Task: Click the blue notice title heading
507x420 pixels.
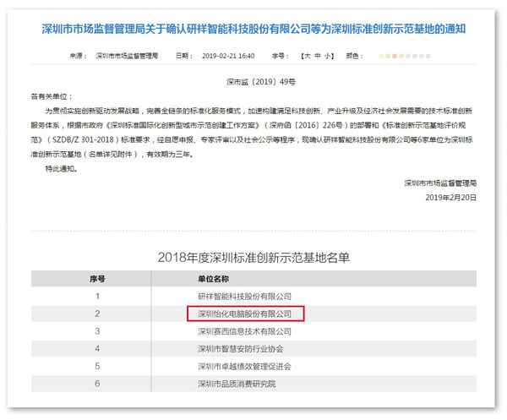Action: pos(253,29)
